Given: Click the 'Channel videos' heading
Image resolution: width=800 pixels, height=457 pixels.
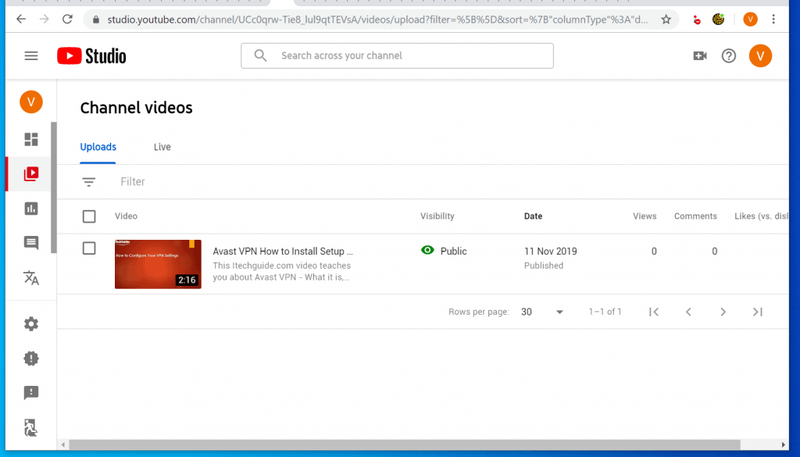Looking at the screenshot, I should pyautogui.click(x=136, y=108).
